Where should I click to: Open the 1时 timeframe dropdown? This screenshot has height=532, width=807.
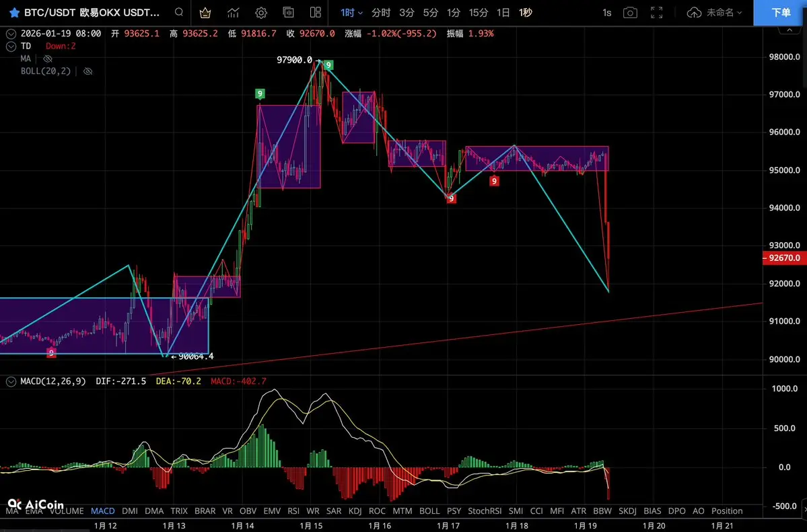[351, 12]
